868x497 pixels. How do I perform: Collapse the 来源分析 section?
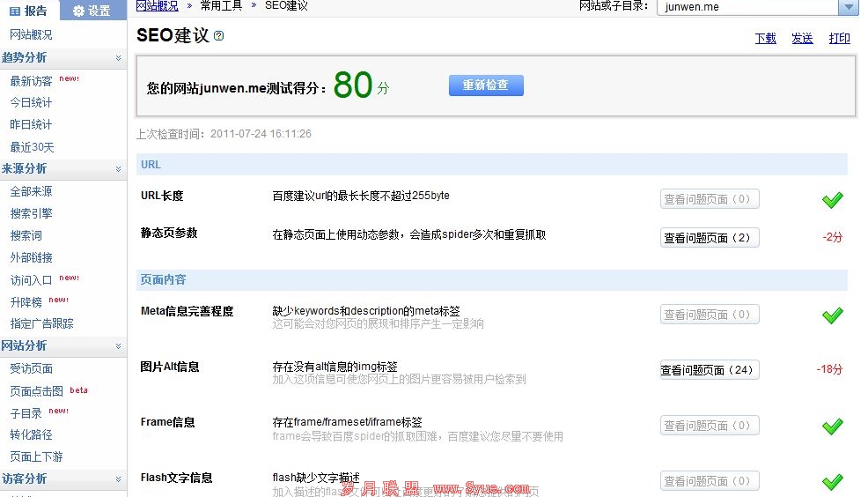[x=118, y=169]
